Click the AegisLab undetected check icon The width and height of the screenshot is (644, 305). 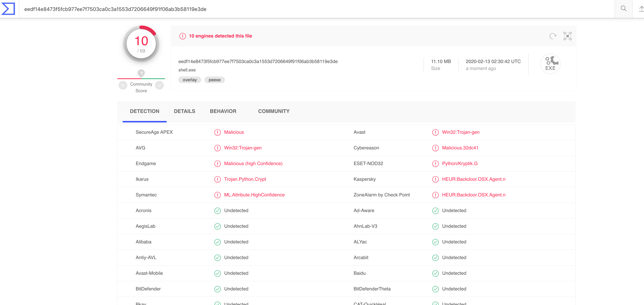pos(218,226)
